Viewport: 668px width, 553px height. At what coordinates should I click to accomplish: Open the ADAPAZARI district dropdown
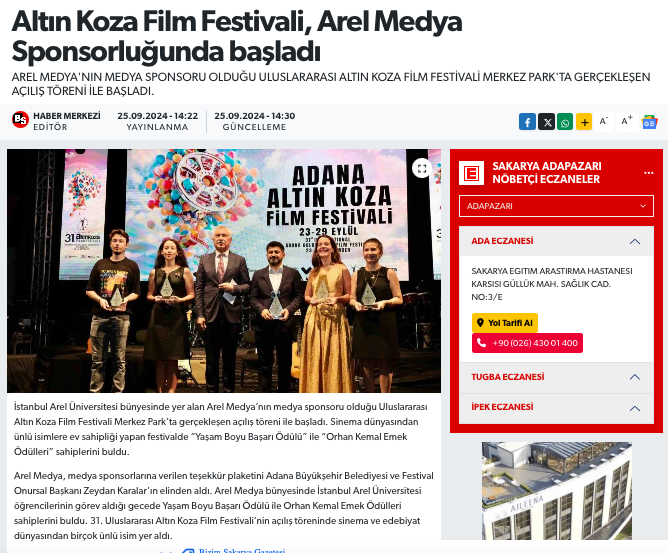pos(556,206)
